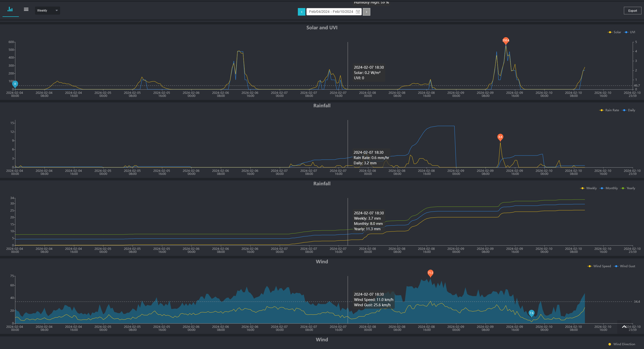This screenshot has width=644, height=349.
Task: Click the 550.4 solar maximum marker
Action: click(x=506, y=41)
